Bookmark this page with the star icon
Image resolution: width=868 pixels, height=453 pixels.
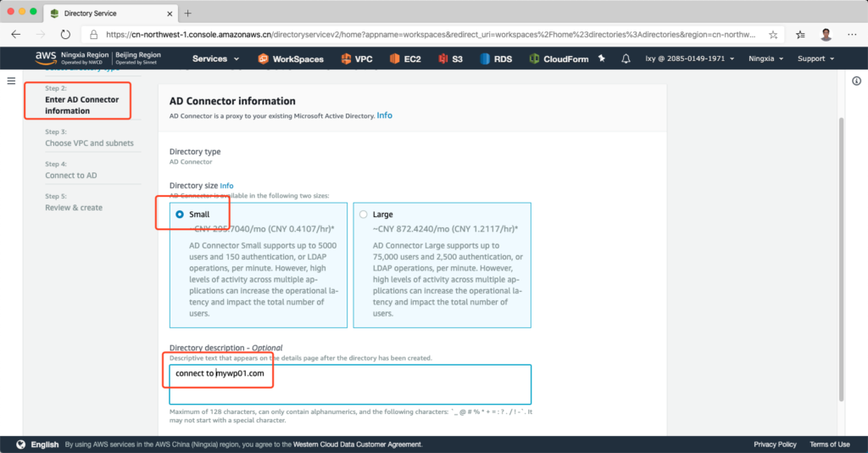point(773,35)
